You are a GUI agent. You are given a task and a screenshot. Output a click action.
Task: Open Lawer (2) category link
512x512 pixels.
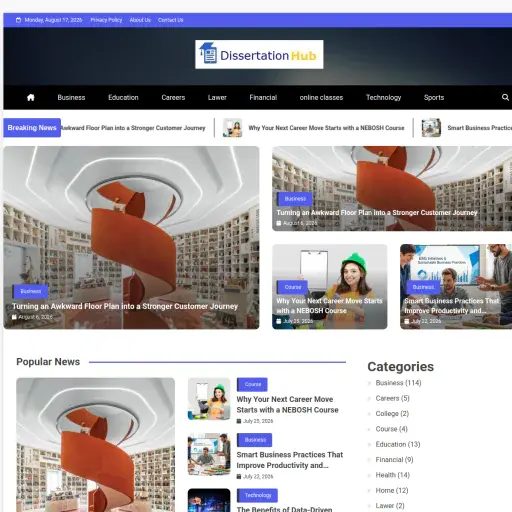pyautogui.click(x=390, y=506)
